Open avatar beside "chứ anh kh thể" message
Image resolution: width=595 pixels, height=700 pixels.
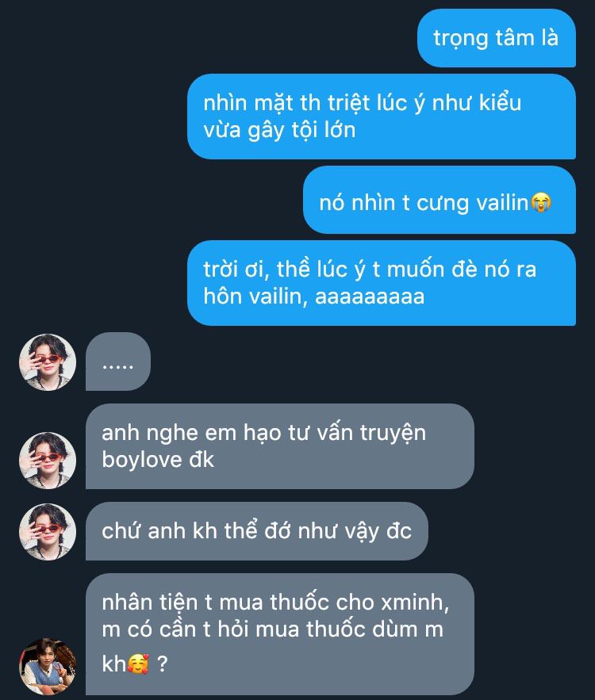coord(48,532)
